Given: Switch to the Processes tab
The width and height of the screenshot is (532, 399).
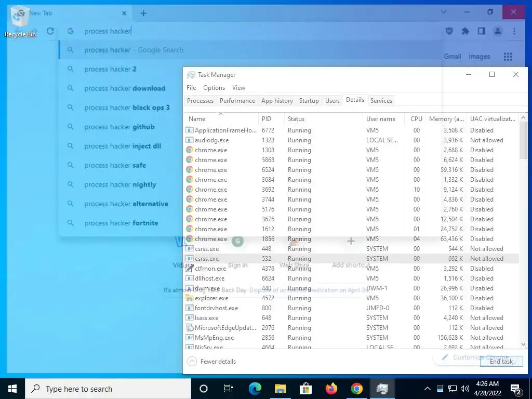Looking at the screenshot, I should pos(200,100).
